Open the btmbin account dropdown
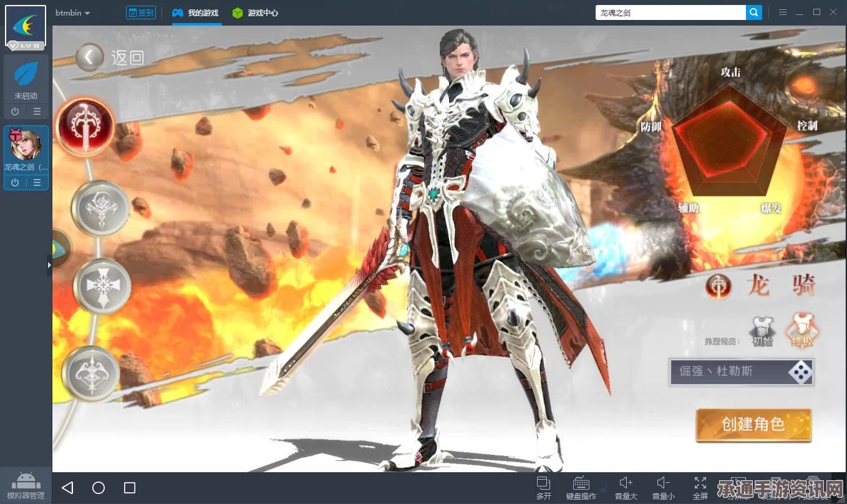The width and height of the screenshot is (847, 504). click(x=72, y=12)
